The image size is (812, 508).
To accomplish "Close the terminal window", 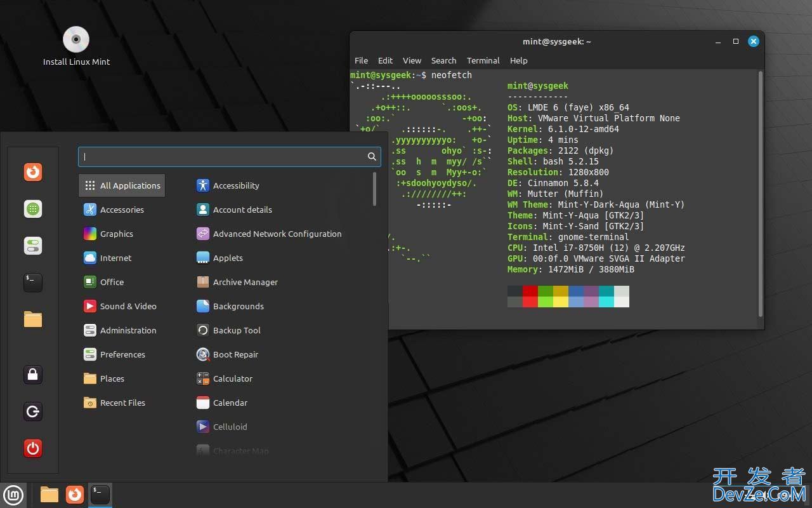I will (754, 41).
